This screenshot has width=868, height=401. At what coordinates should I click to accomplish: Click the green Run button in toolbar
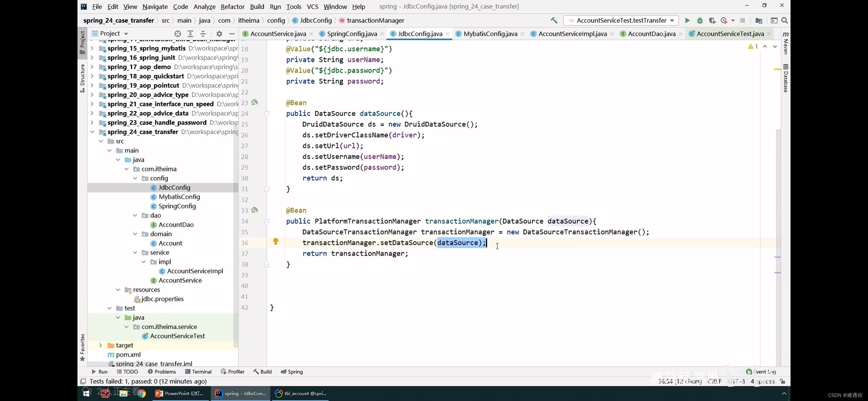[x=687, y=21]
